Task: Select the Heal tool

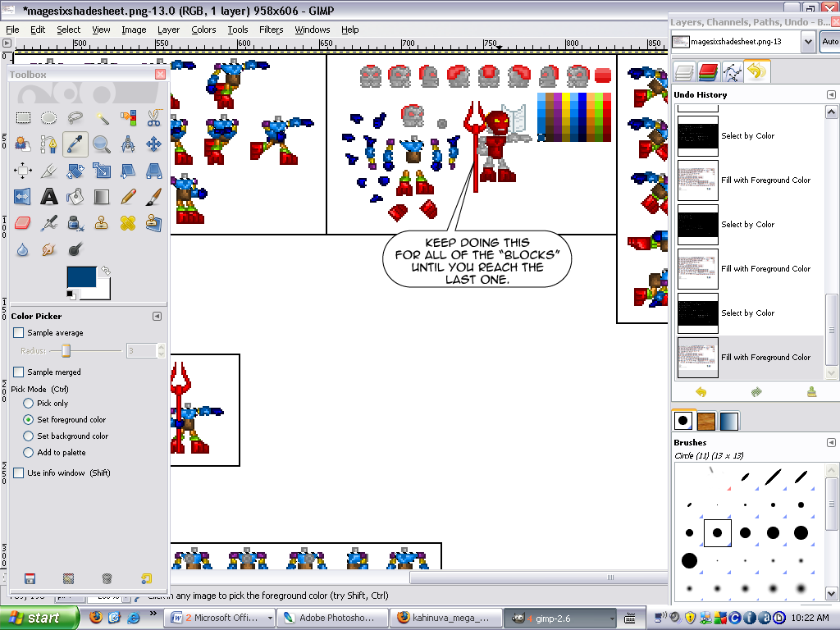Action: [127, 223]
